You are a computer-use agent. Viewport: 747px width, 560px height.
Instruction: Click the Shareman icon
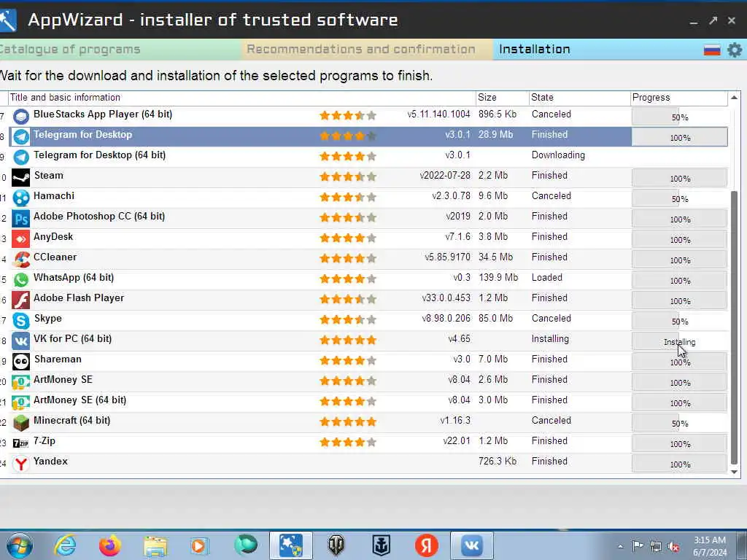(x=21, y=362)
